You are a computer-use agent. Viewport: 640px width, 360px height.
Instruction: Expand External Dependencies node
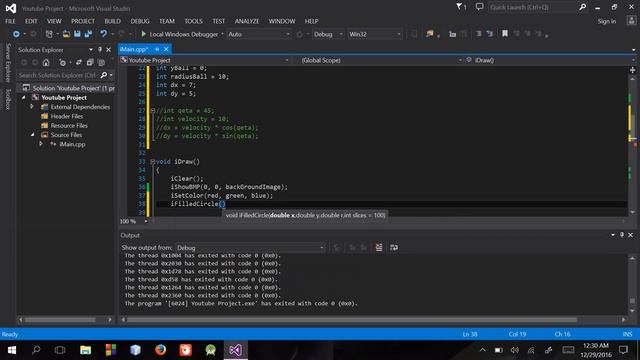(32, 107)
